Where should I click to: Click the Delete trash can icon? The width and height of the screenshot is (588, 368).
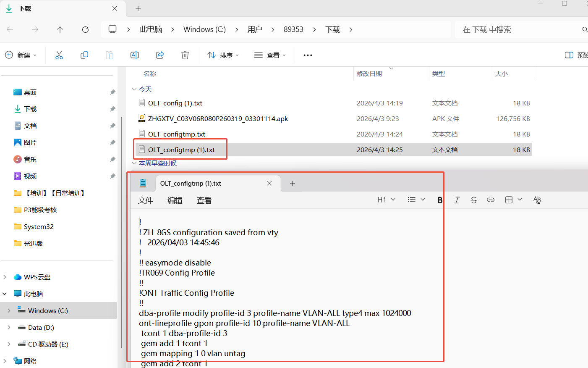[x=185, y=55]
